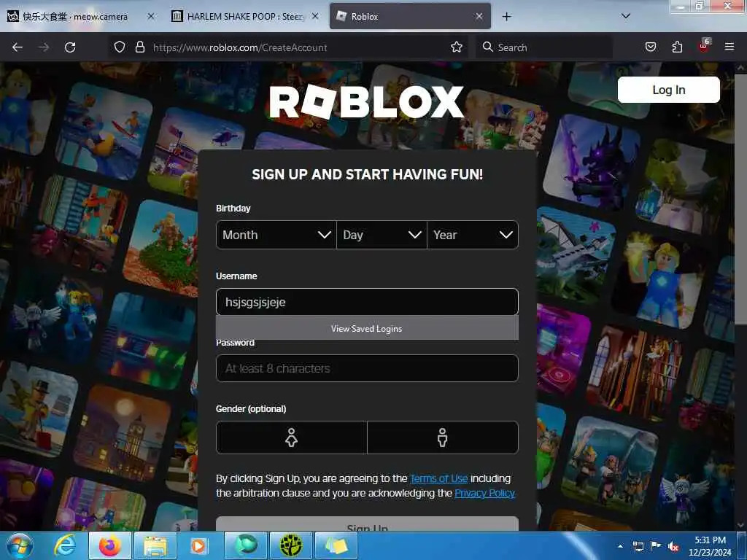
Task: Open the Terms of Use link
Action: point(438,478)
